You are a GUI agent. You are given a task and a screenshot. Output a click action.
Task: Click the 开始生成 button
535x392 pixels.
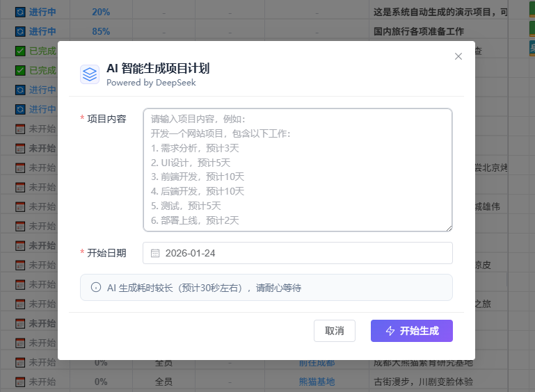pyautogui.click(x=412, y=331)
